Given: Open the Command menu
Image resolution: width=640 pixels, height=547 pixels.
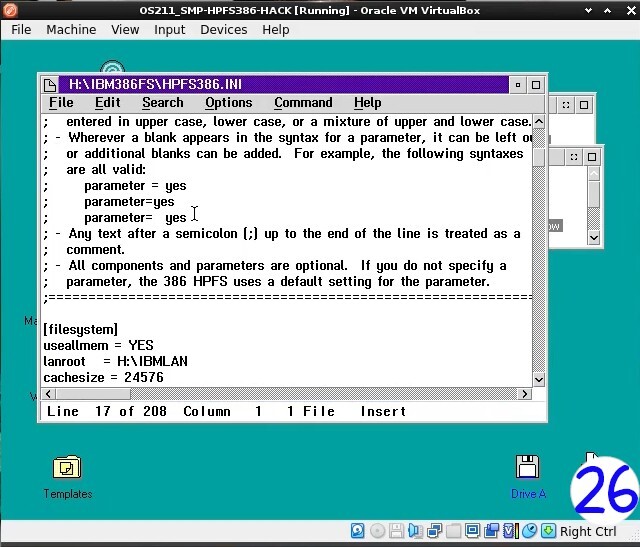Looking at the screenshot, I should pos(303,102).
